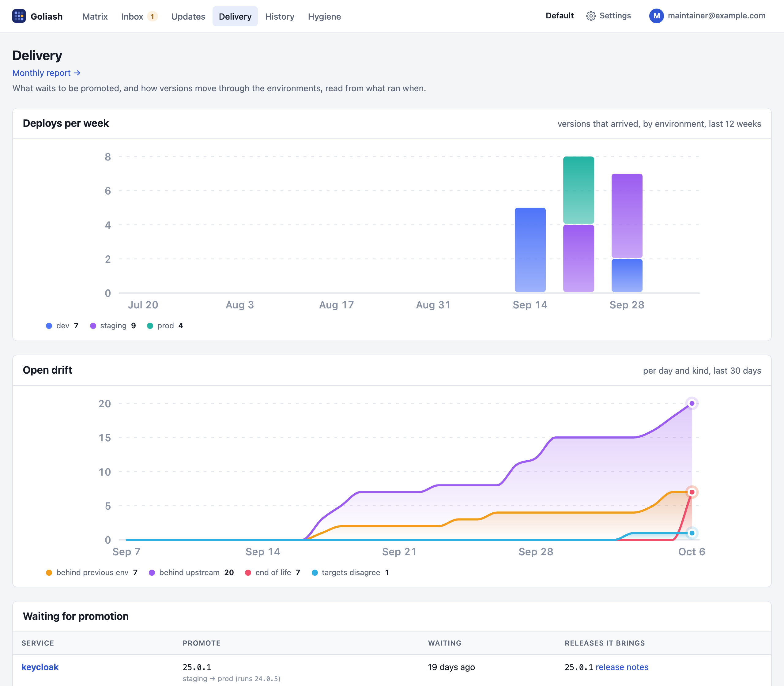
Task: Click the green prod bar segment
Action: coord(579,190)
